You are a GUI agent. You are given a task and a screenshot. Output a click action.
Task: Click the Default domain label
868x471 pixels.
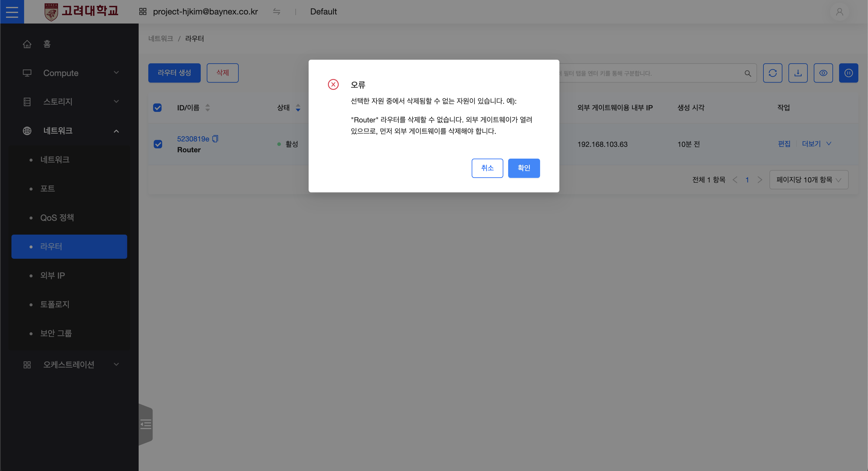coord(323,12)
